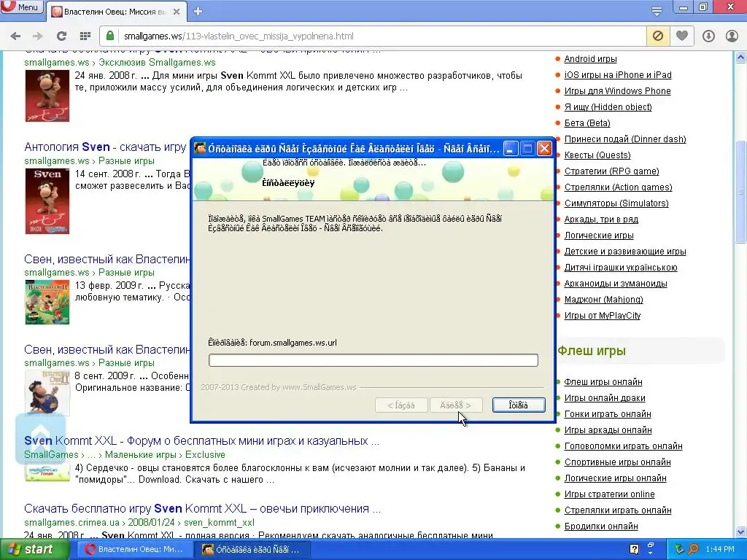The width and height of the screenshot is (747, 560).
Task: Switch to the installer taskbar button
Action: pos(253,550)
